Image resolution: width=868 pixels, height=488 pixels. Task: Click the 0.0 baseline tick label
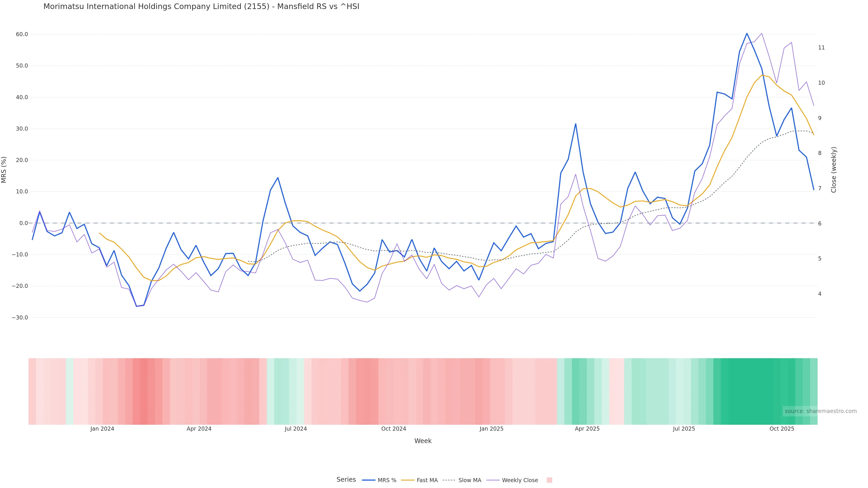coord(23,223)
